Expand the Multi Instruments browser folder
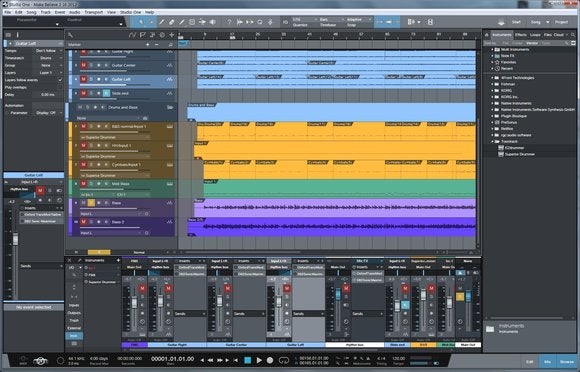 (x=492, y=50)
